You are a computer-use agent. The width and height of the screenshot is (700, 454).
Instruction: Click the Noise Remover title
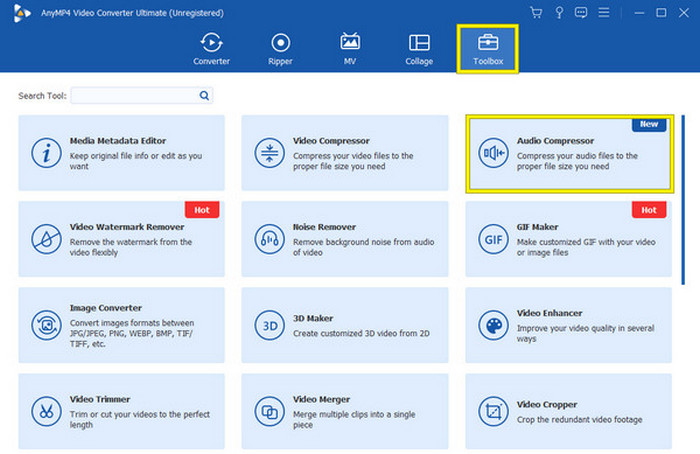(x=325, y=227)
